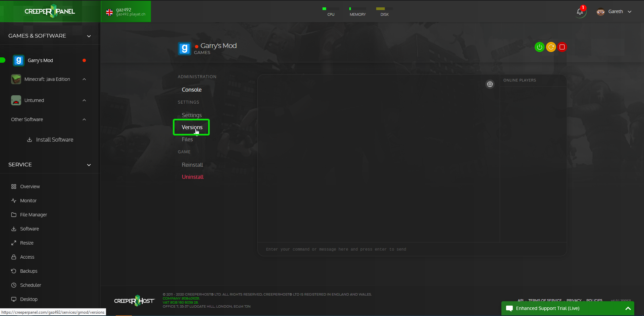Select Garry's Mod in sidebar
This screenshot has height=316, width=644.
pos(40,60)
